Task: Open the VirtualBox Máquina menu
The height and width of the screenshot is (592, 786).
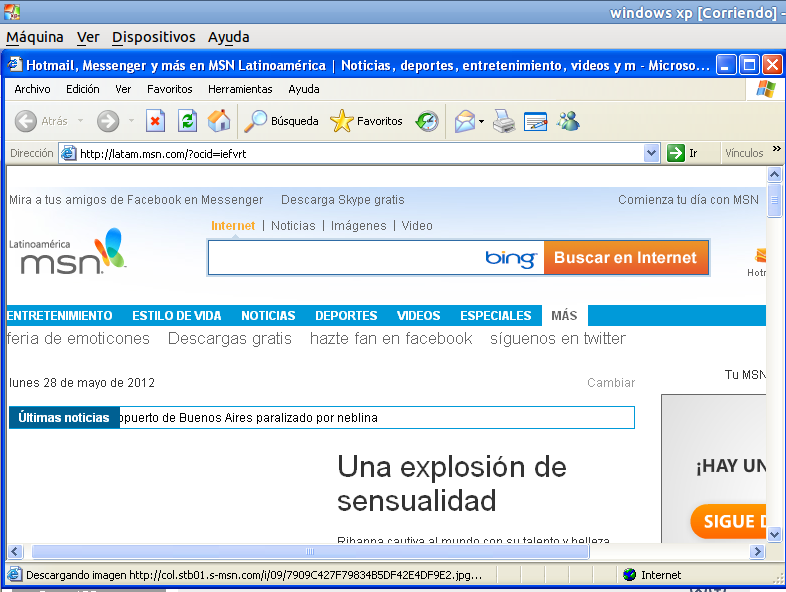Action: coord(35,37)
